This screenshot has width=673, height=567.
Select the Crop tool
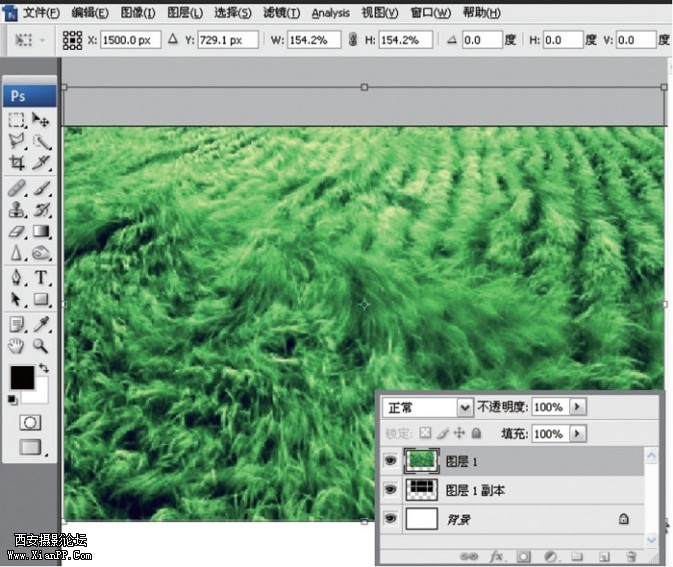[17, 163]
